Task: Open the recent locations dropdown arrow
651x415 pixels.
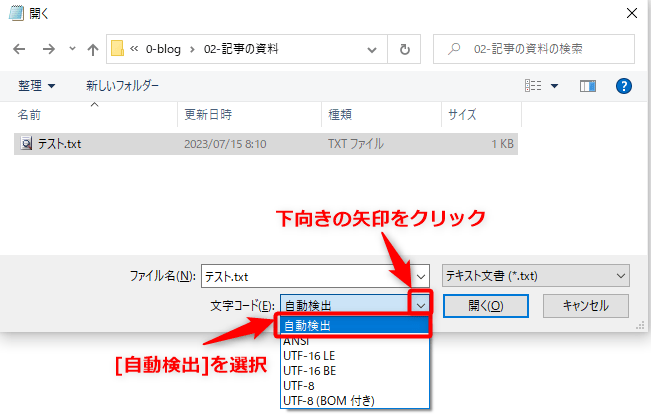Action: point(70,48)
